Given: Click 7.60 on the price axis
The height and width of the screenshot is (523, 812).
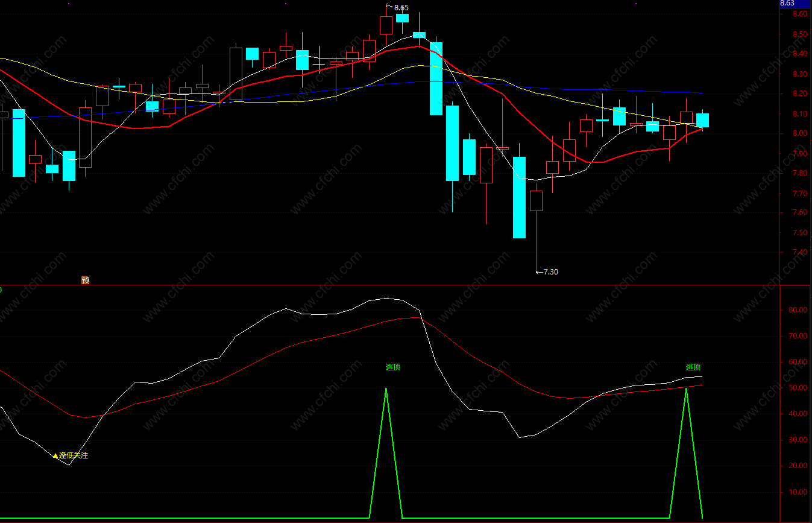Looking at the screenshot, I should [x=801, y=212].
